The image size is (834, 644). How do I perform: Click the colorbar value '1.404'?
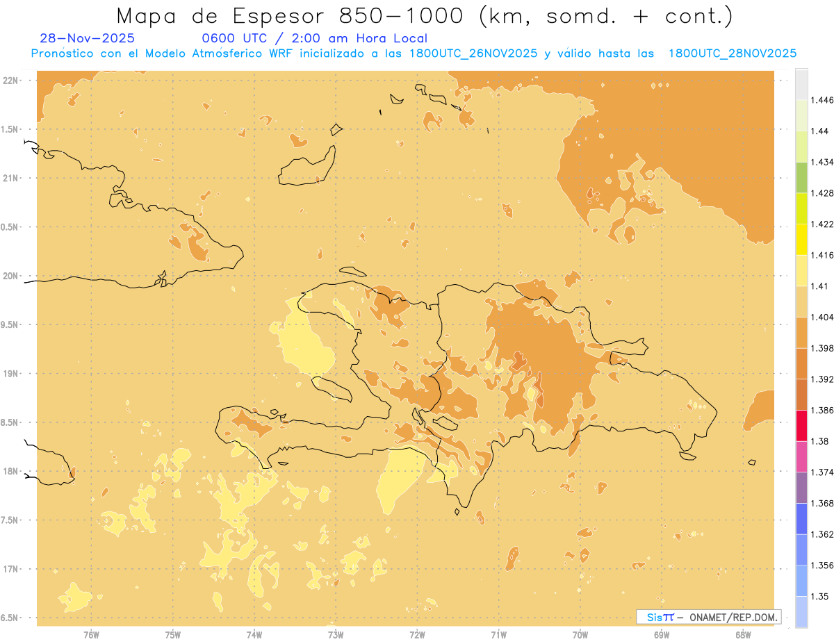point(821,317)
